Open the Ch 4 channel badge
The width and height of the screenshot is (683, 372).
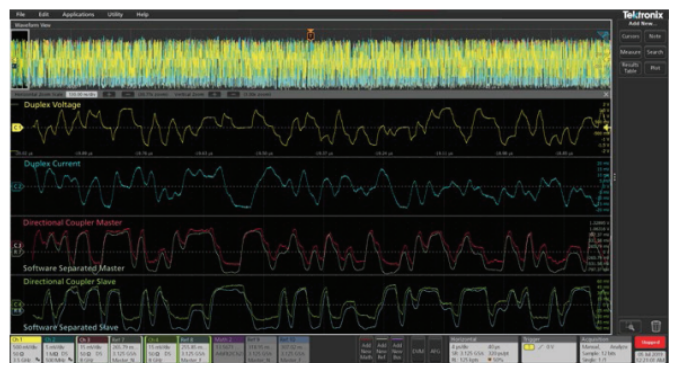(161, 349)
